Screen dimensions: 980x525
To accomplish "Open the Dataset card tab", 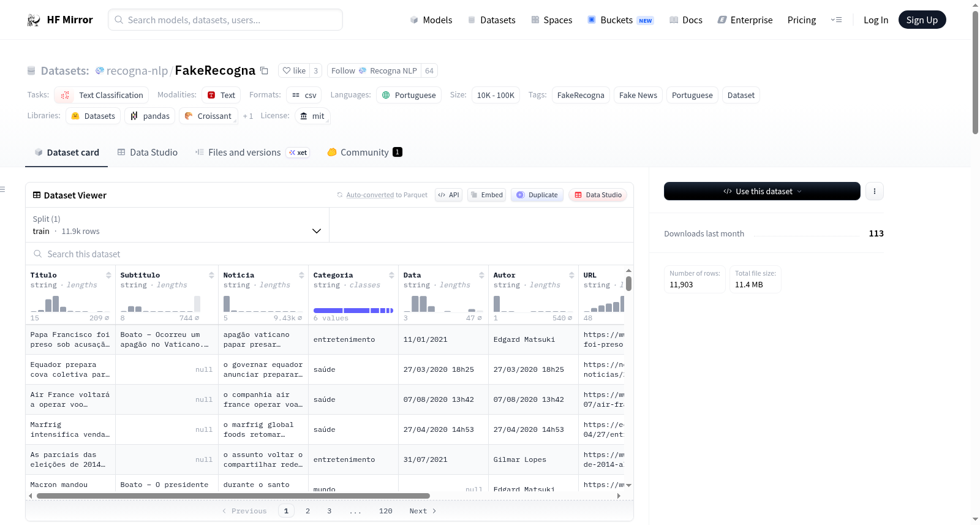I will [x=67, y=153].
